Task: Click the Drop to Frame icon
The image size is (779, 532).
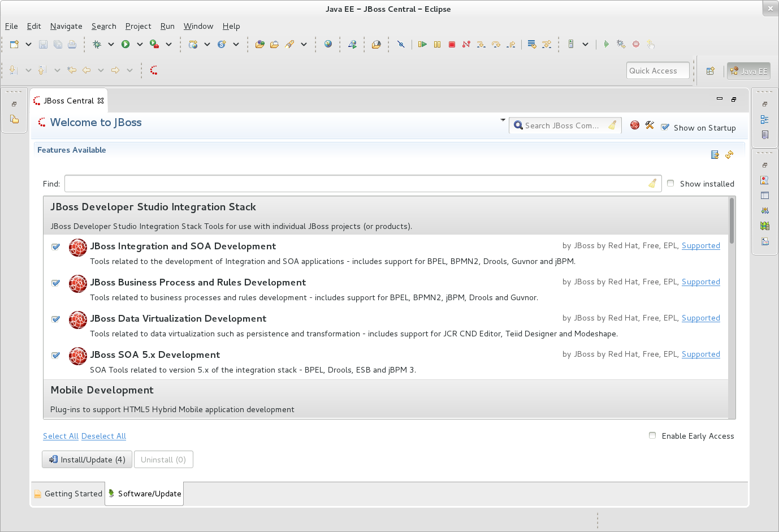Action: [x=532, y=44]
